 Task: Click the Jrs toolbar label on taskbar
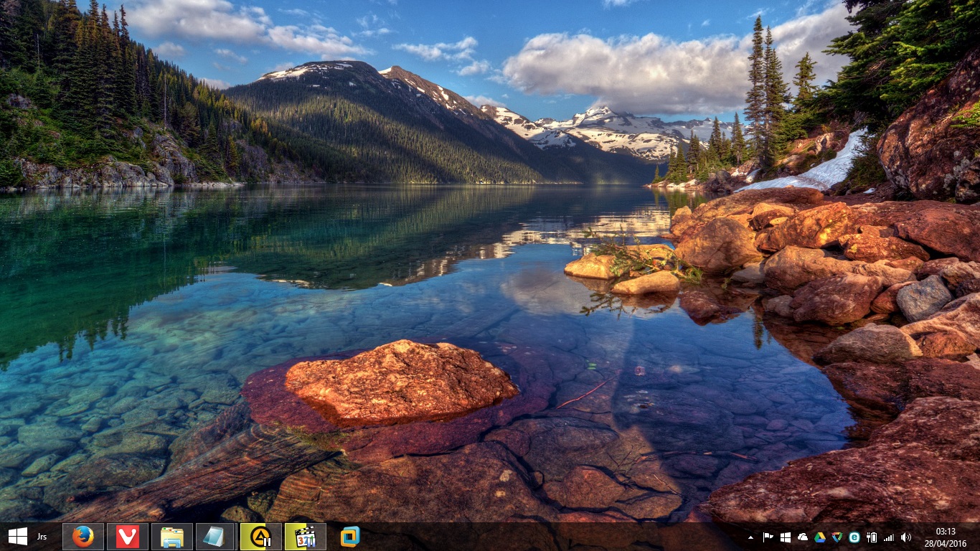[x=42, y=537]
